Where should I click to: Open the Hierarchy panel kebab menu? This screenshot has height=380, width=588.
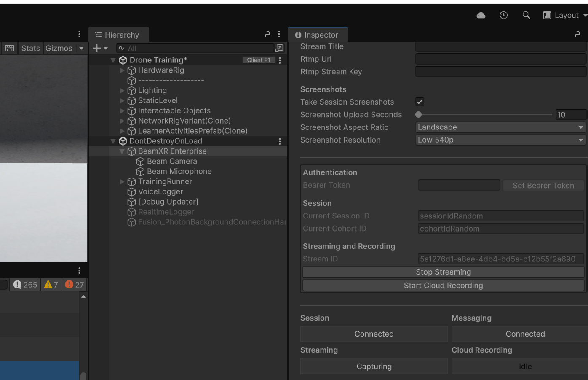pyautogui.click(x=279, y=34)
